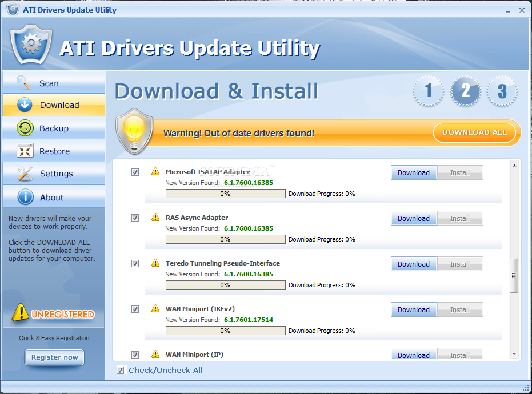532x394 pixels.
Task: Open the Backup section
Action: point(54,128)
